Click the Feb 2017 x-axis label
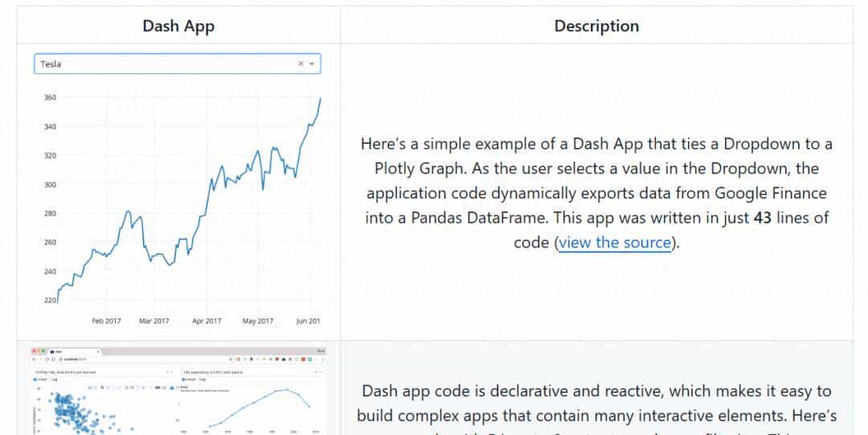 [x=106, y=321]
